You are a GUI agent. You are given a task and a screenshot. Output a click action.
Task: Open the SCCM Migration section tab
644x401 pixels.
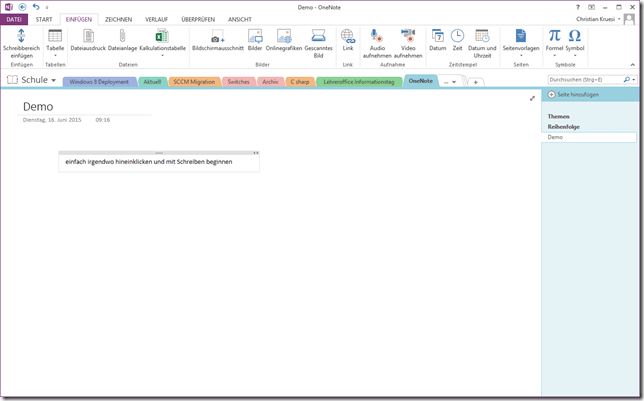[191, 82]
